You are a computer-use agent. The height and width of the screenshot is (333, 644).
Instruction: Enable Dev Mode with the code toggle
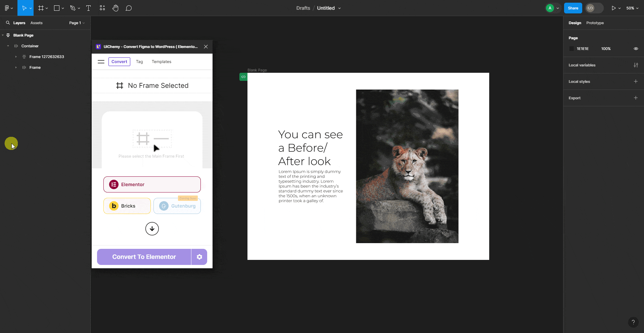[592, 8]
